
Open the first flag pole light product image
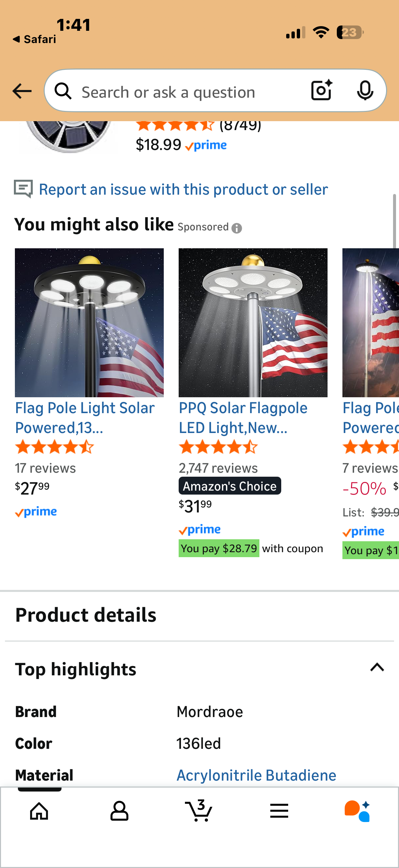click(89, 323)
